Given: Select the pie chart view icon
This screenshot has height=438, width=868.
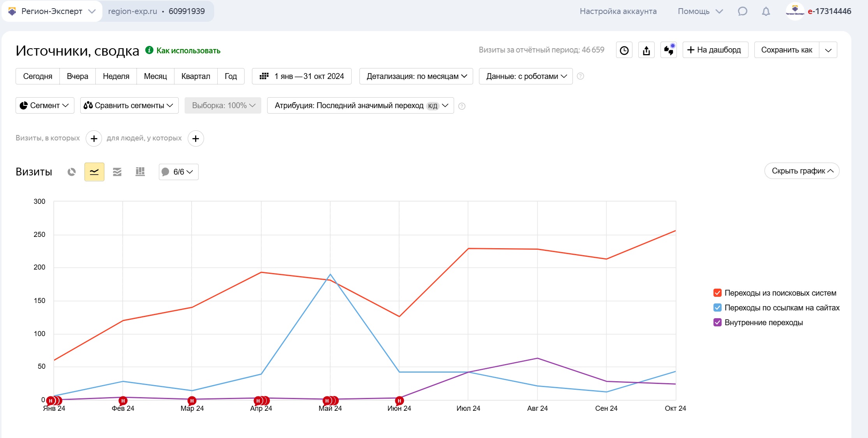Looking at the screenshot, I should click(x=72, y=172).
